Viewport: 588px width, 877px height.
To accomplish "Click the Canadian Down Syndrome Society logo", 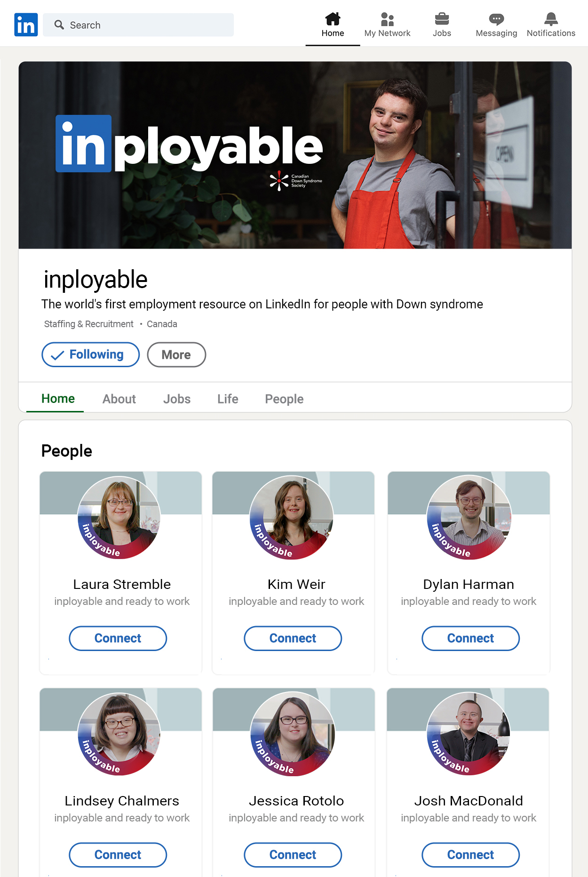I will (x=296, y=181).
